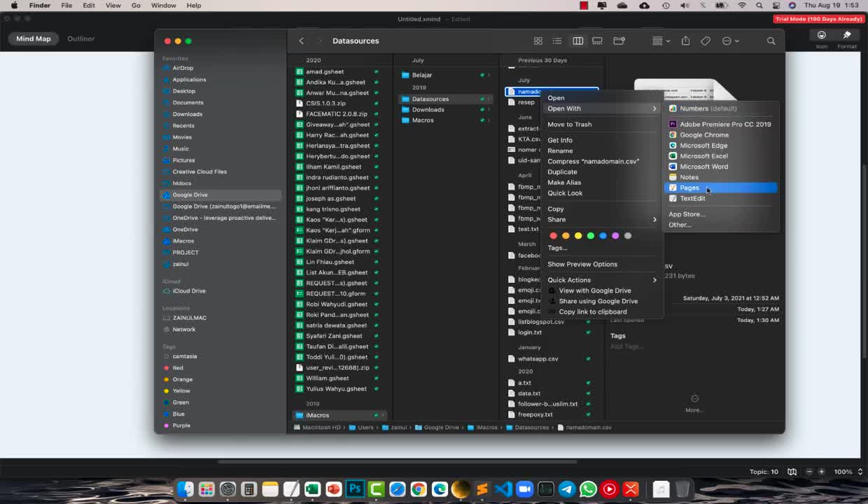Viewport: 868px width, 504px height.
Task: Choose Microsoft Word in Open With submenu
Action: coord(720,167)
